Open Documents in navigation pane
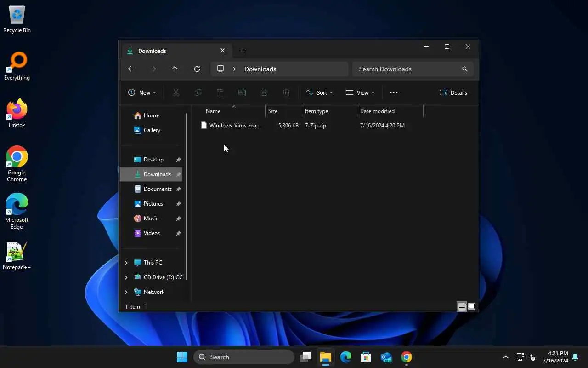Image resolution: width=588 pixels, height=368 pixels. 152,189
